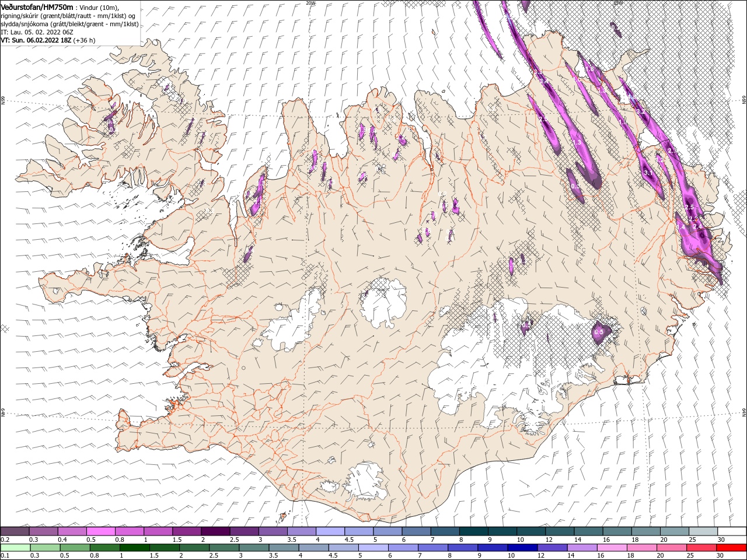Select the white swatch labeled 30
Screen dimensions: 747x560
pos(732,531)
